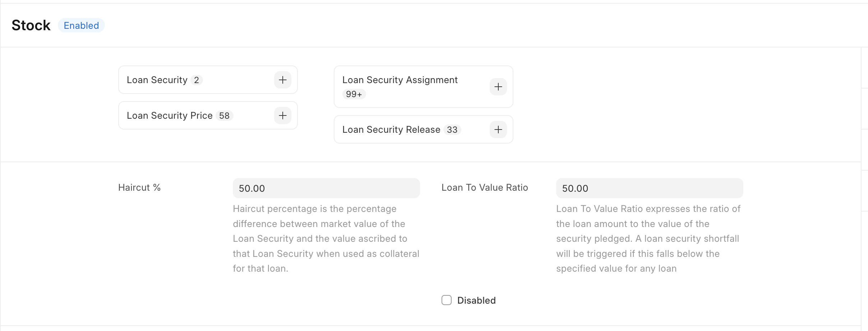
Task: Open the Loan Security Release list
Action: (x=391, y=130)
